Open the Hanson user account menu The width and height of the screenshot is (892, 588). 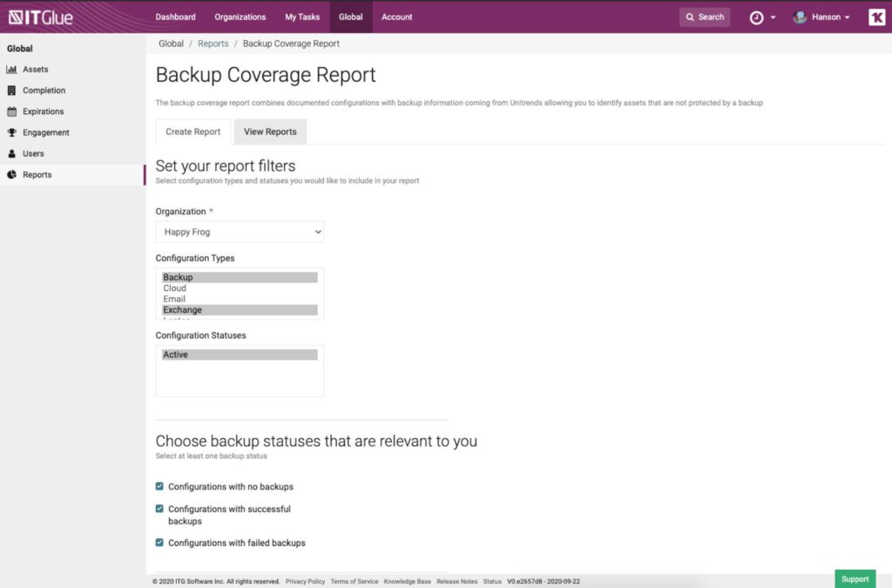(x=821, y=17)
